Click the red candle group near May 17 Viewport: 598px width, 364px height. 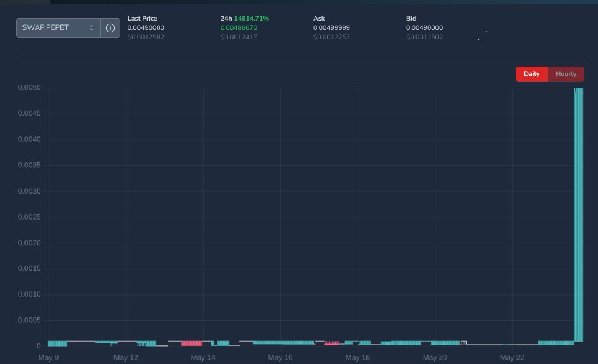point(331,343)
